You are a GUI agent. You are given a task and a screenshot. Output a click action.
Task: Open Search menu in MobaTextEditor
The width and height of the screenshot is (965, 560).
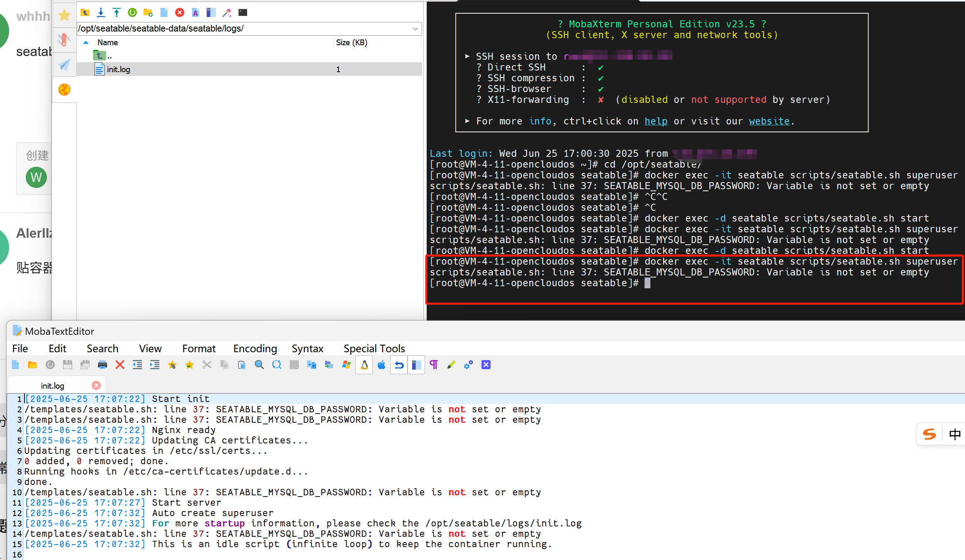click(x=103, y=348)
